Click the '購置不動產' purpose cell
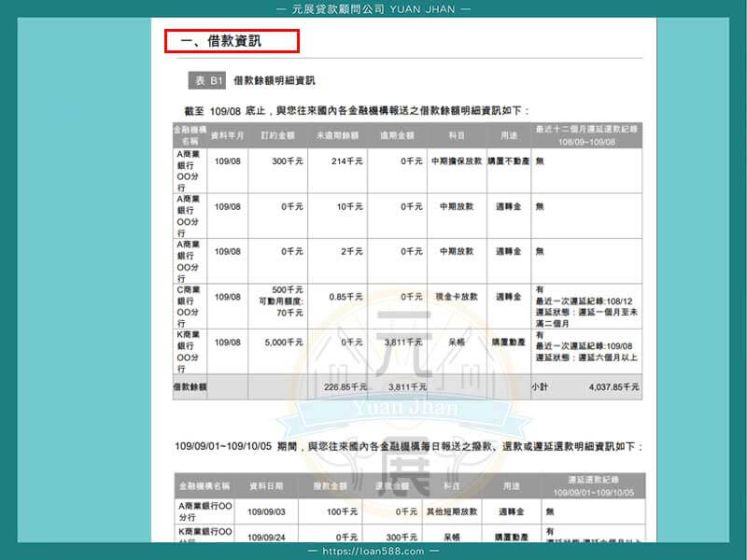The width and height of the screenshot is (747, 560). 508,161
